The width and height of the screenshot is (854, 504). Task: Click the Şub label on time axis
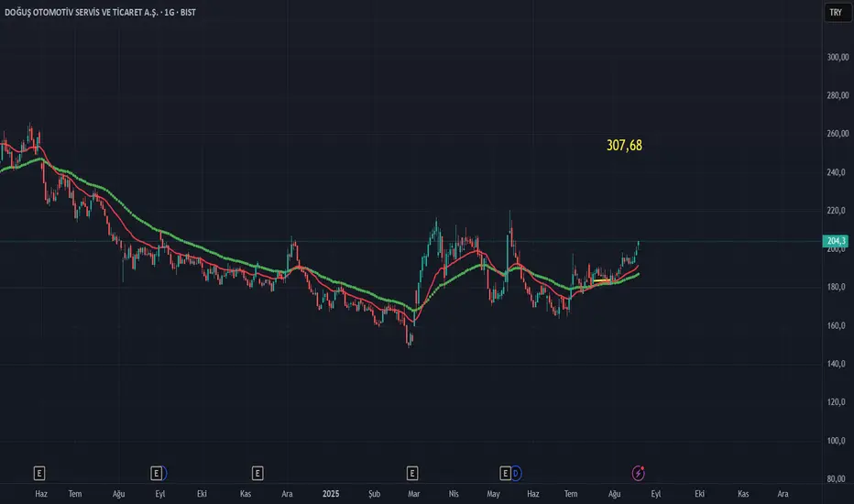[x=374, y=492]
